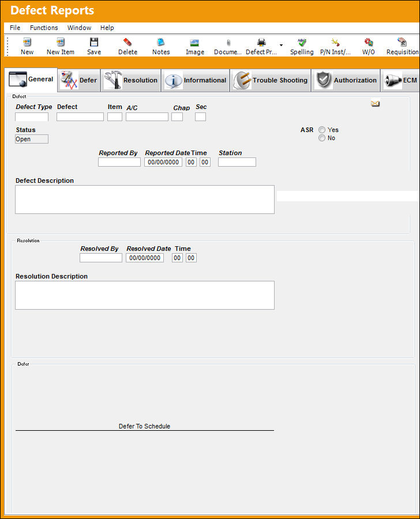Screen dimensions: 420x519
Task: Open the Window menu
Action: click(79, 28)
